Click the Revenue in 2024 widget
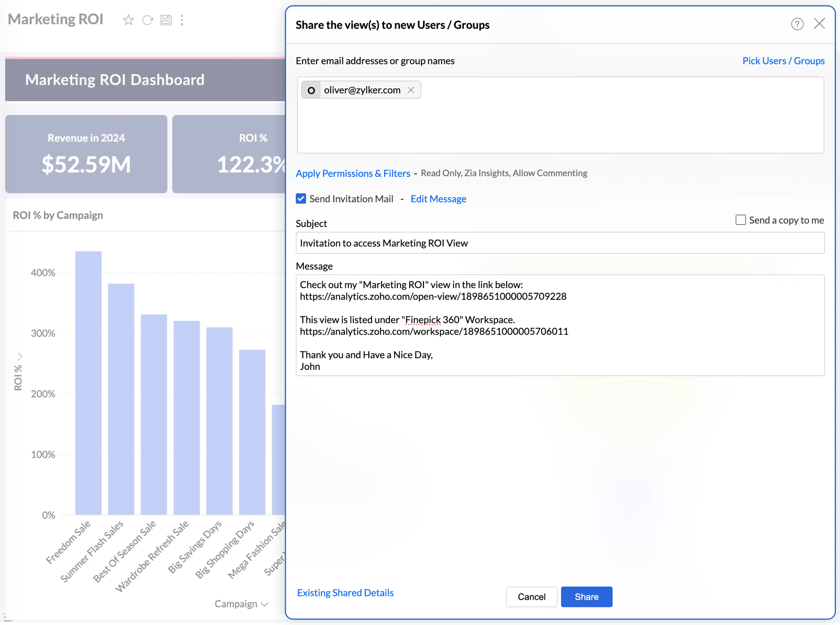 point(86,154)
